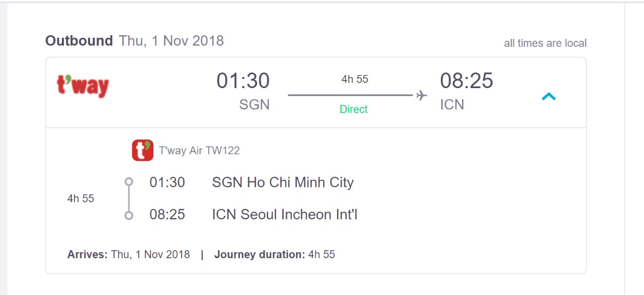Click the 01:30 departure time in header

coord(243,81)
